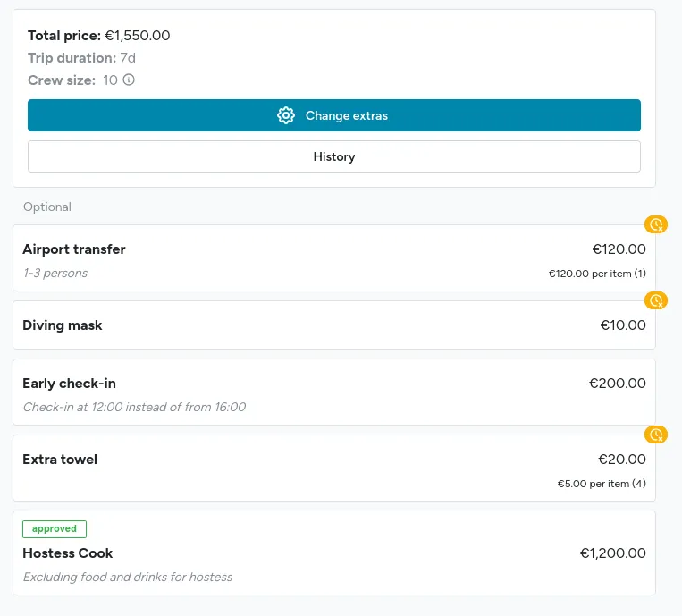Click the Check-in at 12:00 description

[134, 407]
